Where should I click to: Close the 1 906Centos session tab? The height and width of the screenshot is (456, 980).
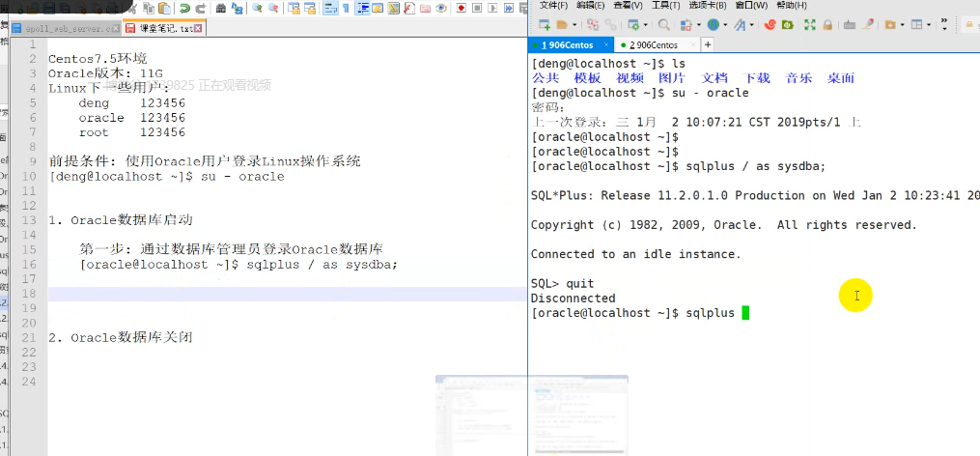[605, 45]
